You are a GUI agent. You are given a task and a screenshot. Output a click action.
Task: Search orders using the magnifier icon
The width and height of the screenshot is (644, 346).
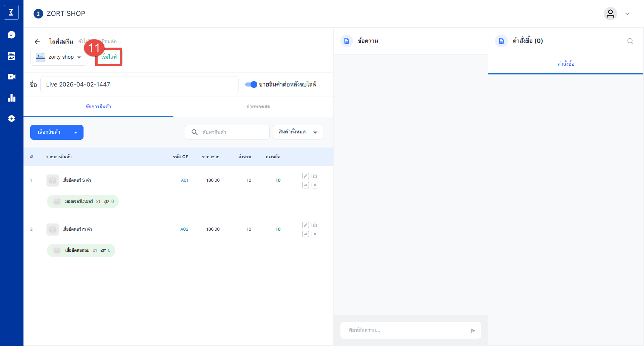pos(630,41)
